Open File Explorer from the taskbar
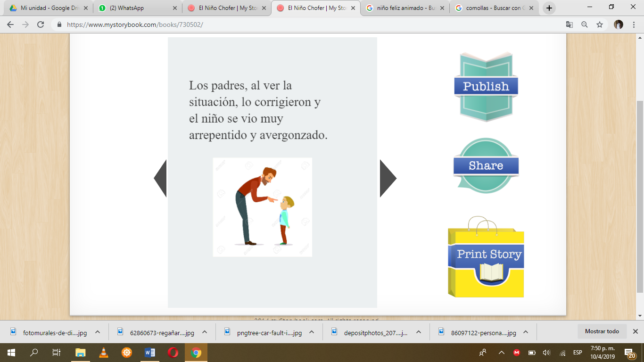 (81, 353)
